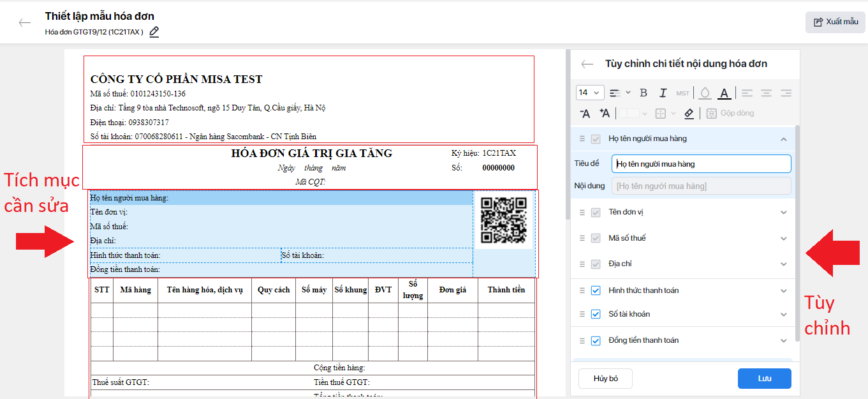Click drag handle of Địa chỉ row

coord(582,264)
